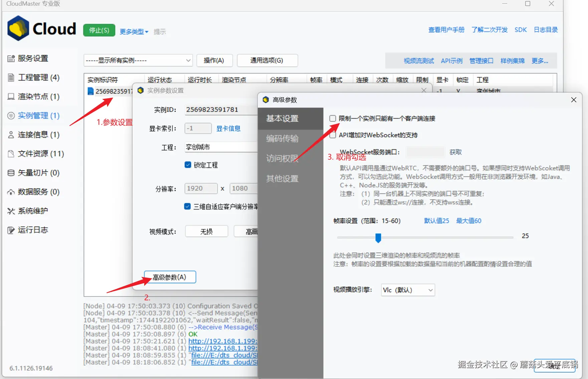Viewport: 588px width, 379px height.
Task: Click the 显卡信息 link
Action: [x=228, y=128]
